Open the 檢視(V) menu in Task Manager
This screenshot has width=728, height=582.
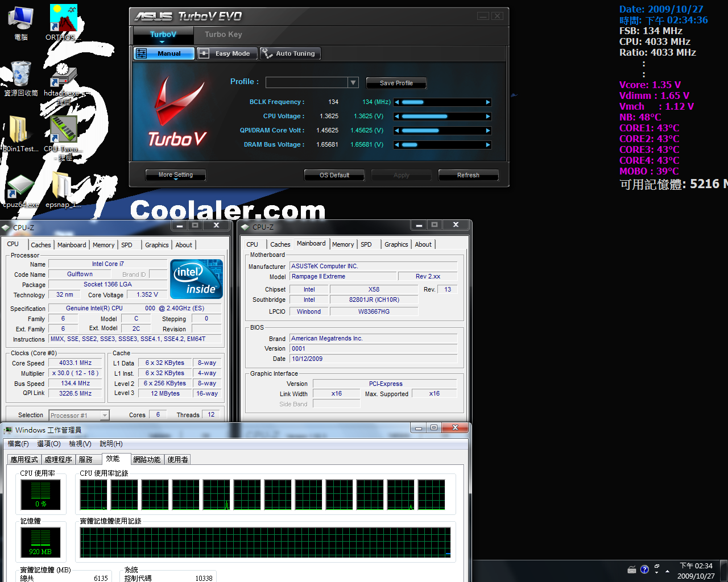click(80, 444)
